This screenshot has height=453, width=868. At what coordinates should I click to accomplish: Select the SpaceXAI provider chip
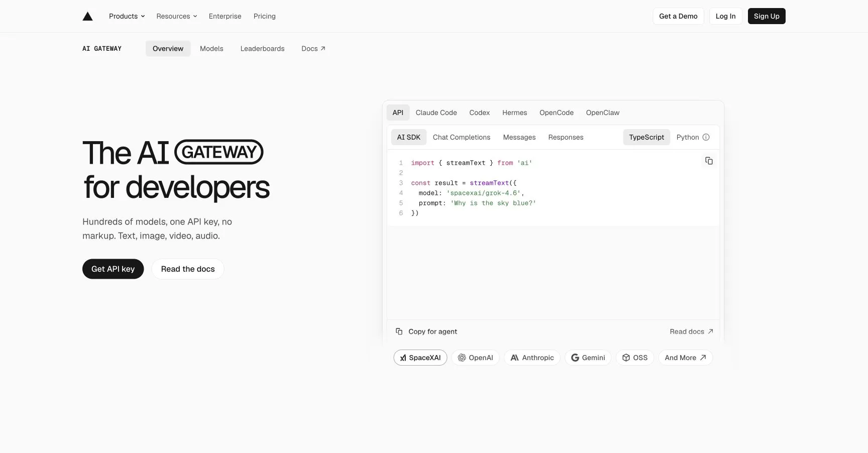pyautogui.click(x=420, y=358)
